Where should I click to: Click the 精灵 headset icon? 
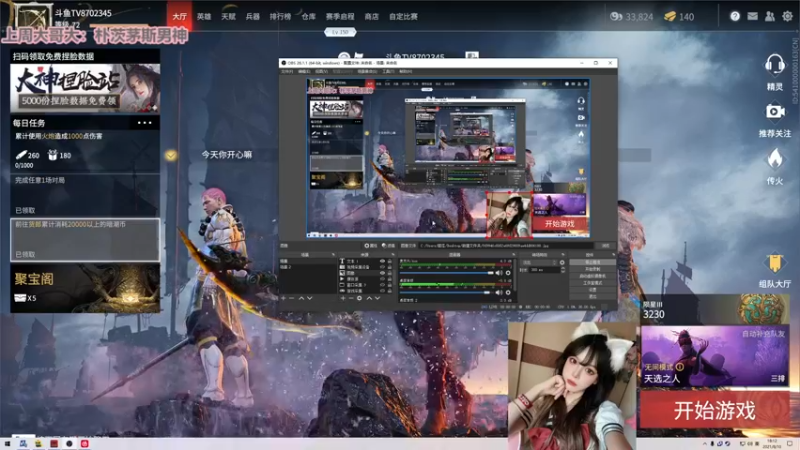774,65
